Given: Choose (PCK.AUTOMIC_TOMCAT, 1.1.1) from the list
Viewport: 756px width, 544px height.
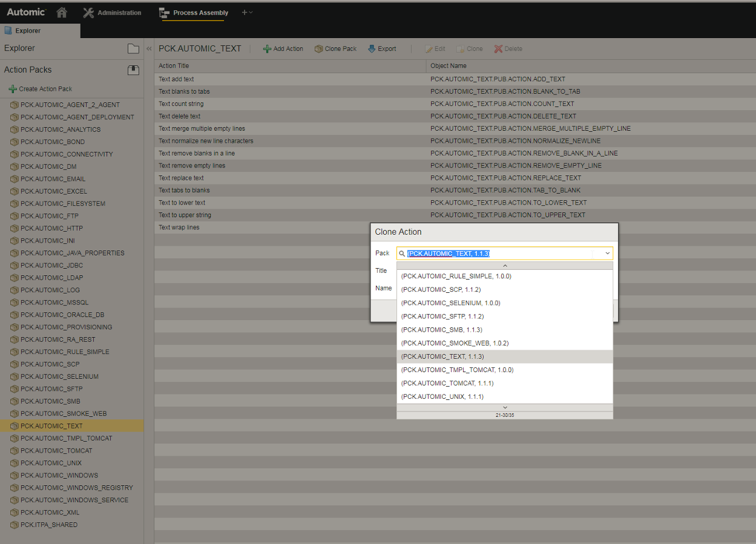Looking at the screenshot, I should 448,383.
